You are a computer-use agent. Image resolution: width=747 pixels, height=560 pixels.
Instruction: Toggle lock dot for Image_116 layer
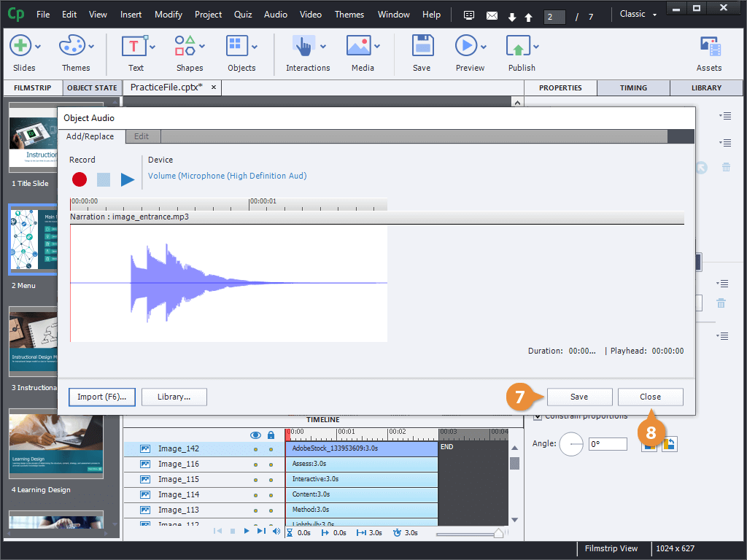pyautogui.click(x=271, y=464)
